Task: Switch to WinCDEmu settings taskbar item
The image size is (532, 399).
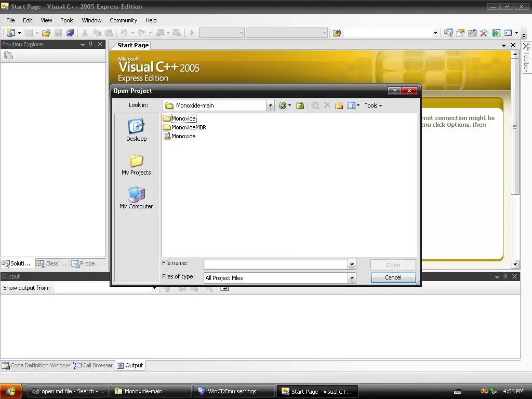Action: click(x=233, y=391)
